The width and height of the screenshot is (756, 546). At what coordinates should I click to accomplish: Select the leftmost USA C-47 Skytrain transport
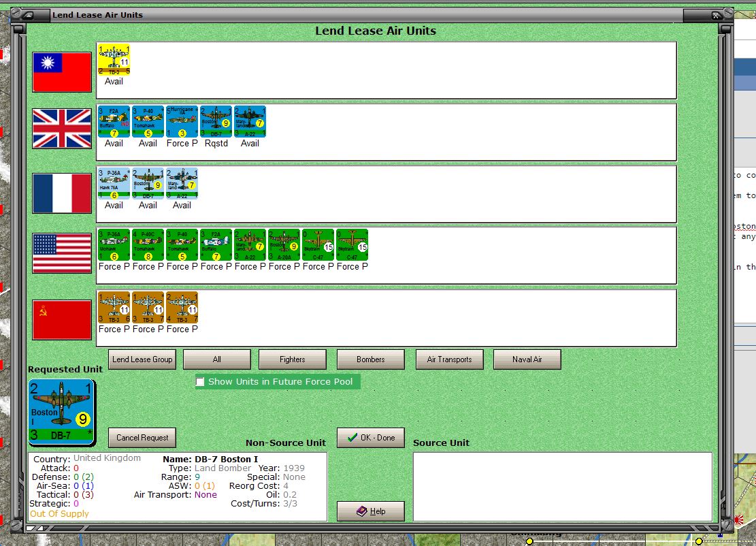318,245
